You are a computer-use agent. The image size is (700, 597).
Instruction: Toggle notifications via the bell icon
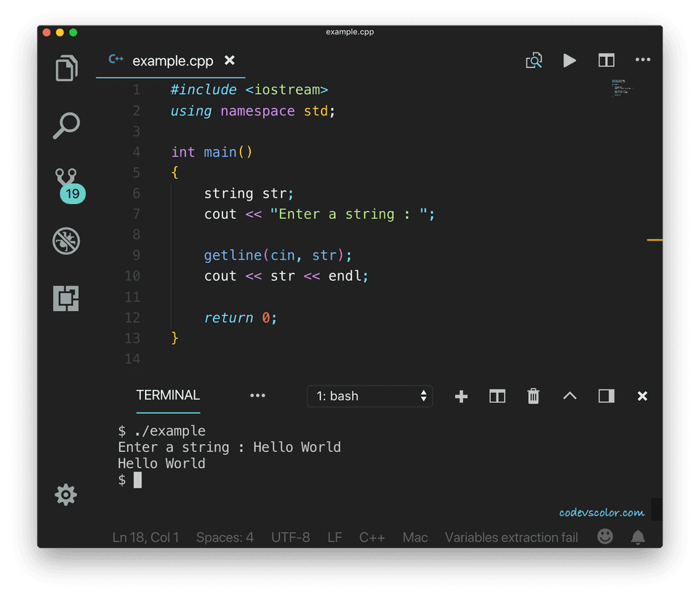point(637,536)
